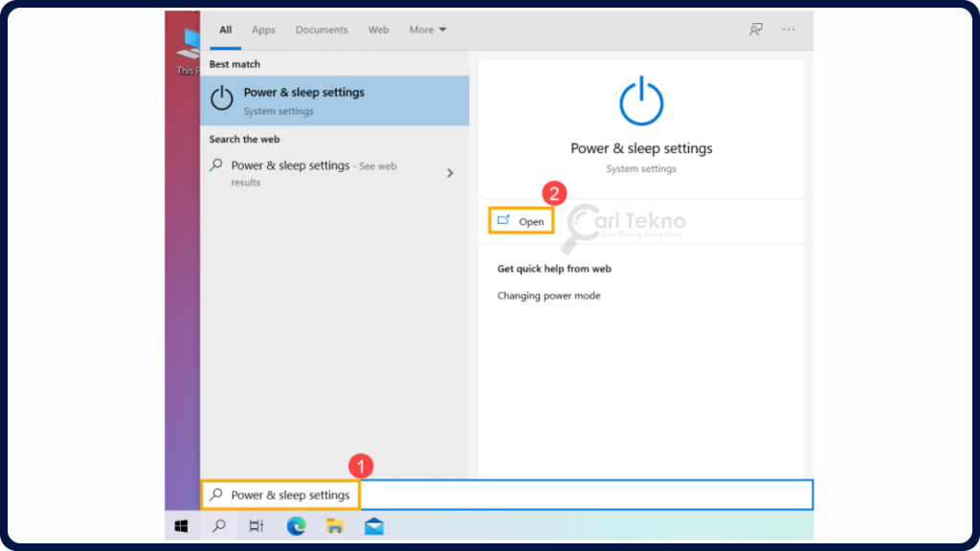Switch to the Documents search tab

click(322, 30)
